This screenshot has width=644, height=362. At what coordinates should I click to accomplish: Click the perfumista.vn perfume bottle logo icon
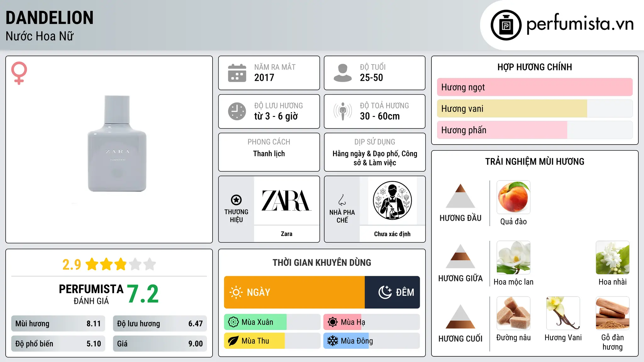coord(506,25)
